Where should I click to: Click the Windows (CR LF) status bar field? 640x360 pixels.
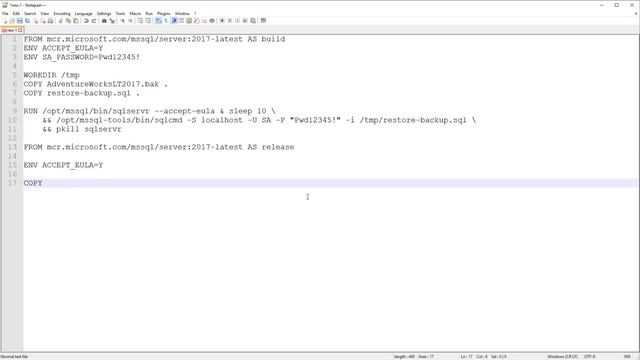(562, 357)
